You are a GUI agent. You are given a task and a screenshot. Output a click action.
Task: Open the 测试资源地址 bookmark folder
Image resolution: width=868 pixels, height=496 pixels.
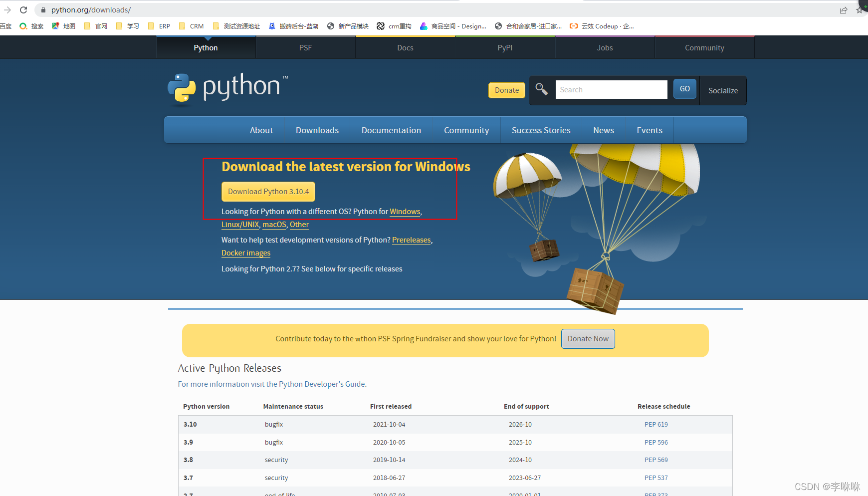tap(236, 26)
